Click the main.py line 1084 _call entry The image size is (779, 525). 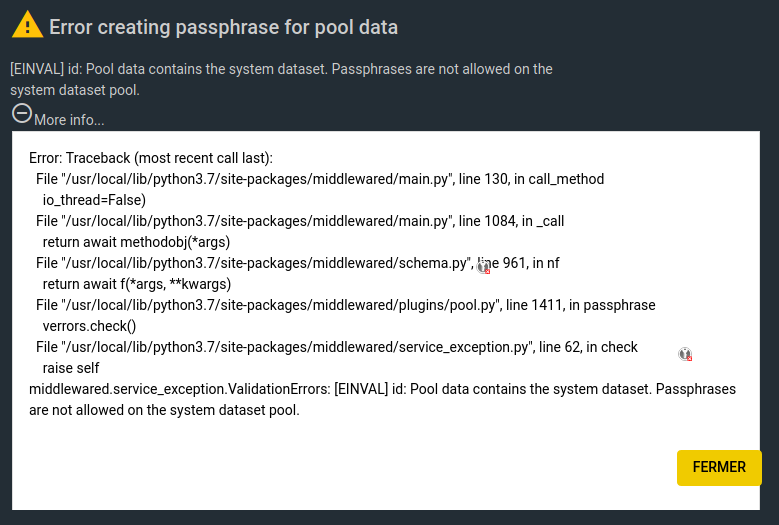(300, 221)
